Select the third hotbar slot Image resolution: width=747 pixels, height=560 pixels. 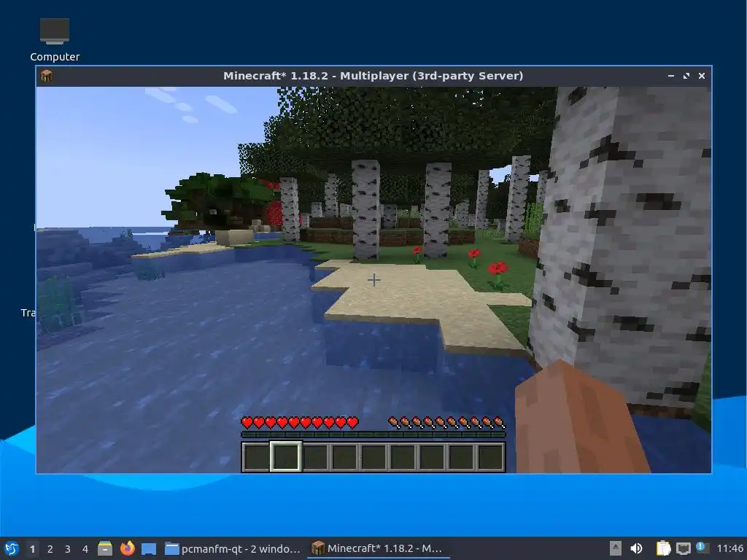tap(315, 456)
